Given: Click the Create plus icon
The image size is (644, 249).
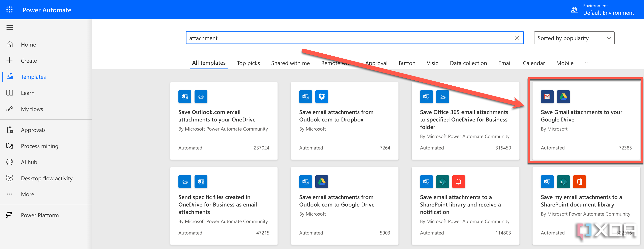Looking at the screenshot, I should tap(9, 60).
